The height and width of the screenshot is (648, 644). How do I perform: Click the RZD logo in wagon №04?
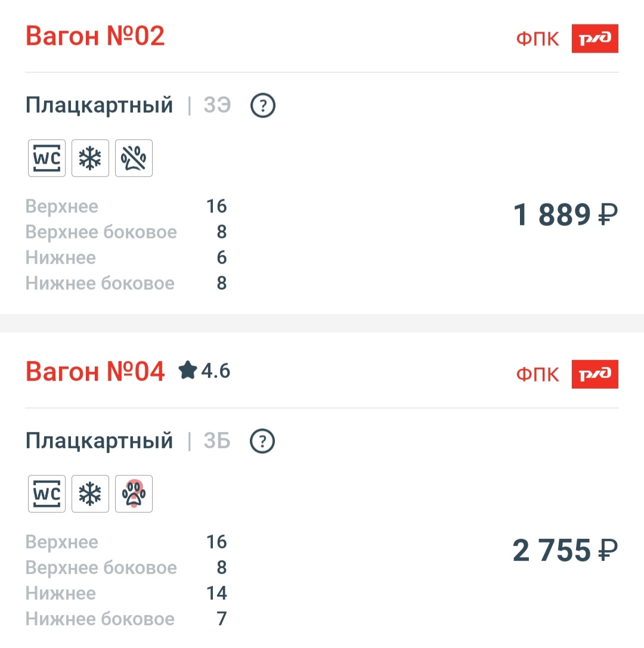(595, 374)
